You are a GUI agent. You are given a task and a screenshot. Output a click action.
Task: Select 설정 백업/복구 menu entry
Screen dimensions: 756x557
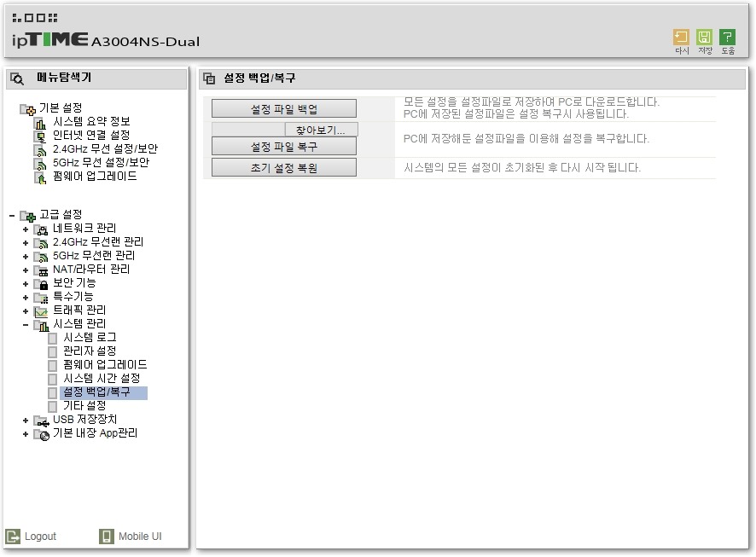click(104, 392)
